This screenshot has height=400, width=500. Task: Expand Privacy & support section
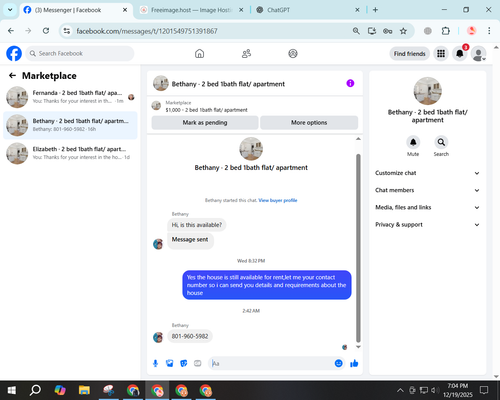[427, 225]
